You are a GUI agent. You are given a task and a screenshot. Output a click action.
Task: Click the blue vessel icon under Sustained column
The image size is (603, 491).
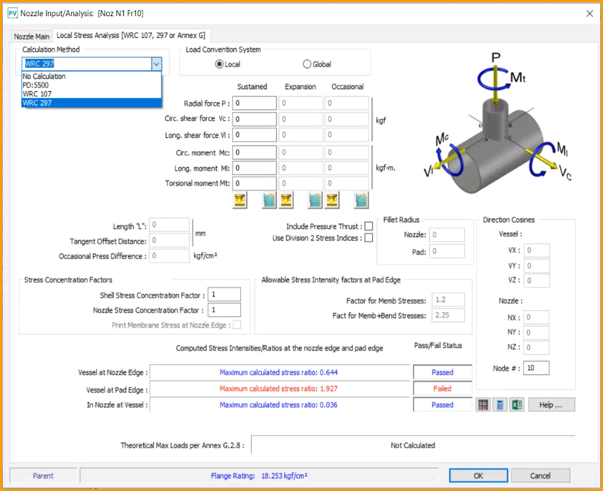click(269, 201)
